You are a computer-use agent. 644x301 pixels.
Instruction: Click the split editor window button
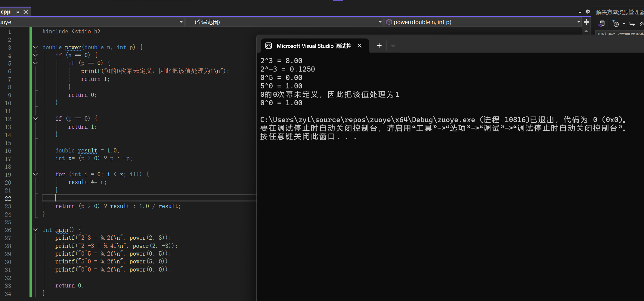587,22
